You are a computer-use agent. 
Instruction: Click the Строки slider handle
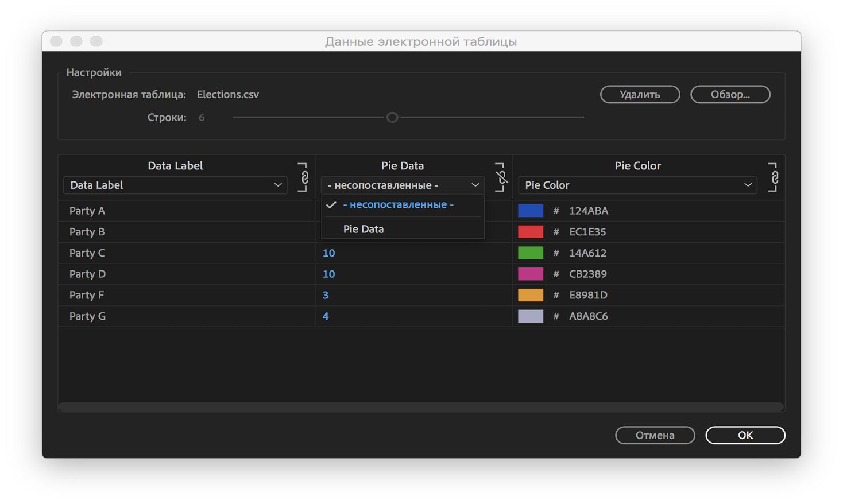pos(392,117)
